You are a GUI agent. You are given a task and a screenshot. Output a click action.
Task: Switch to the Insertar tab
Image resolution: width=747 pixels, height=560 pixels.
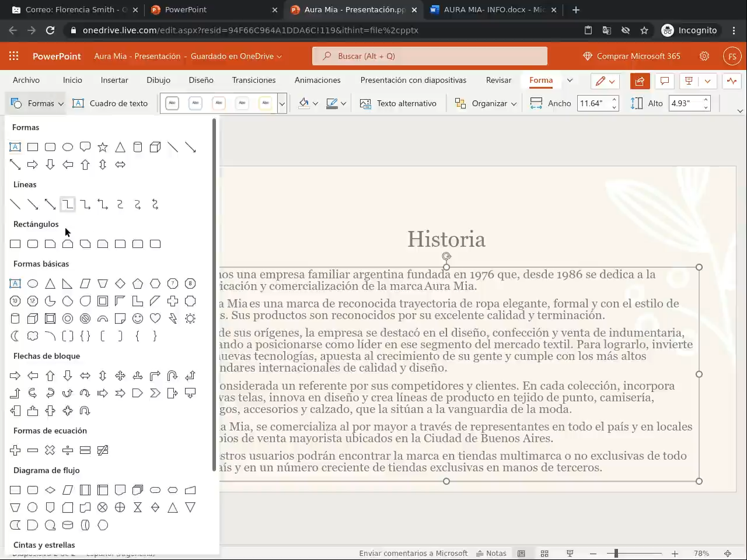click(114, 80)
